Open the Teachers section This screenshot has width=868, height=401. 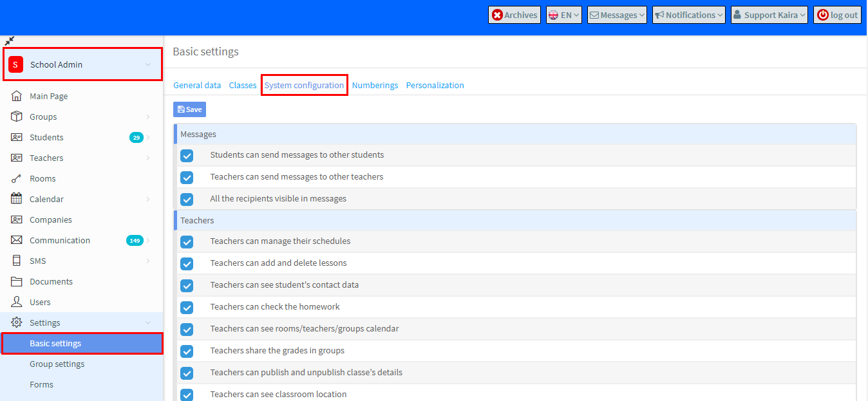46,157
